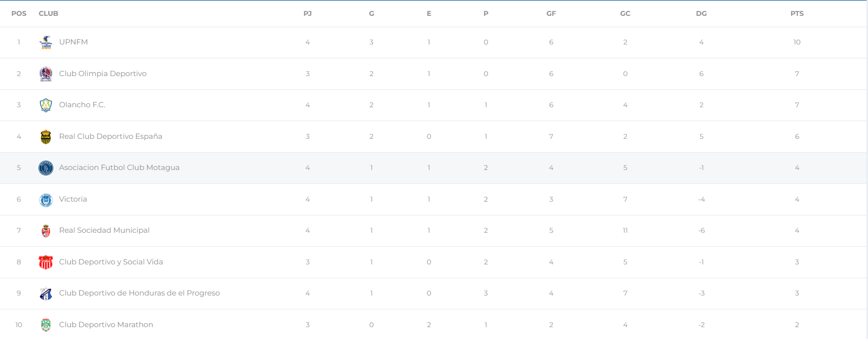Open the Club Olimpia Deportivo team link
868x339 pixels.
[x=103, y=74]
